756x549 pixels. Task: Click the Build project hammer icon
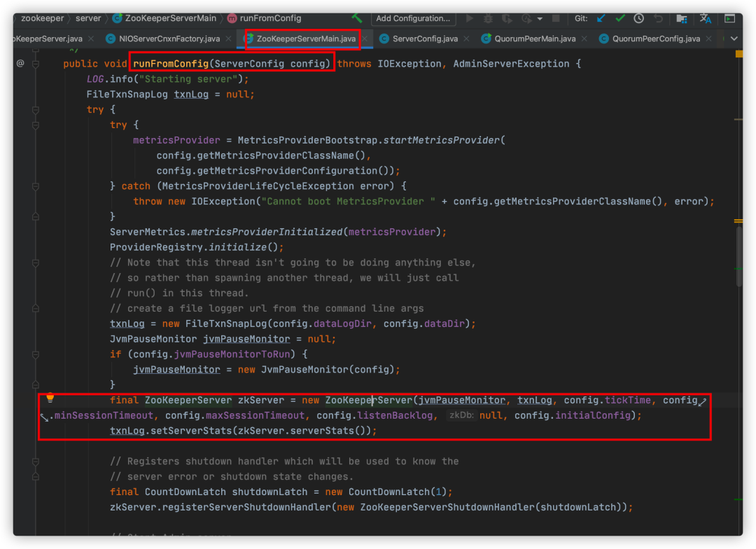pos(356,18)
